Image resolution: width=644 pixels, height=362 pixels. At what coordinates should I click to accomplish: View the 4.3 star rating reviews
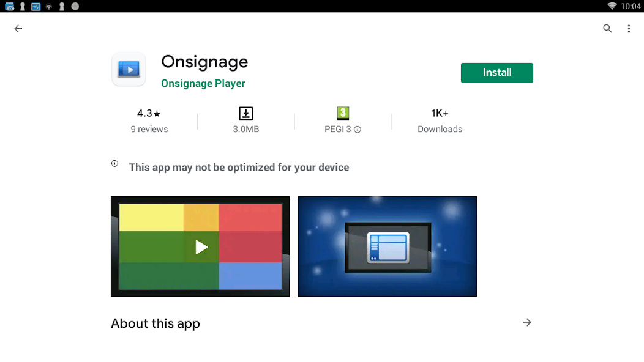point(149,120)
